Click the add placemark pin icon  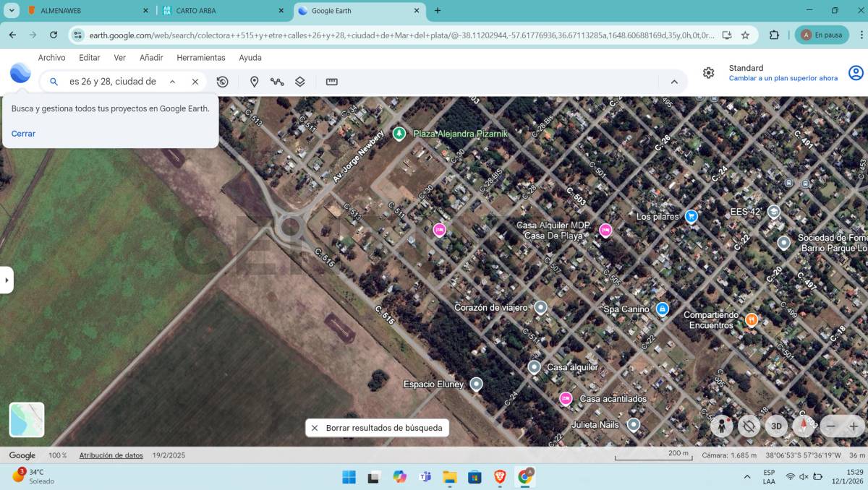pos(254,82)
